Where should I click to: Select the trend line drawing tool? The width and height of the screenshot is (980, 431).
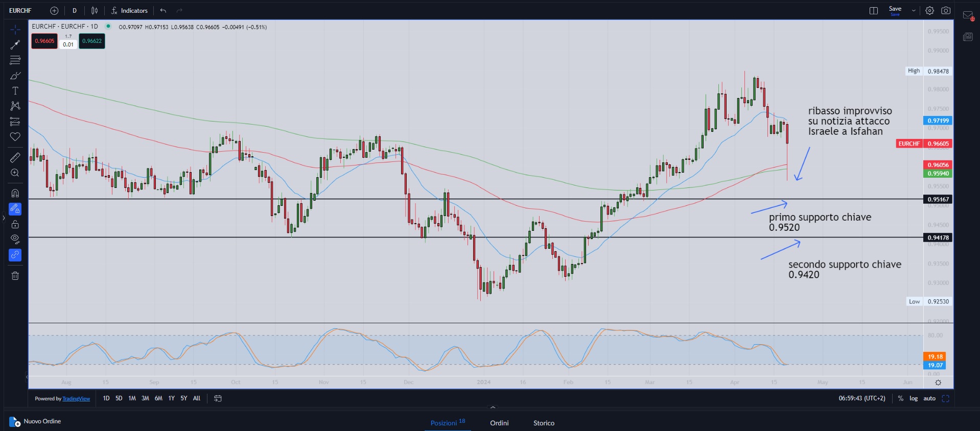pyautogui.click(x=15, y=45)
